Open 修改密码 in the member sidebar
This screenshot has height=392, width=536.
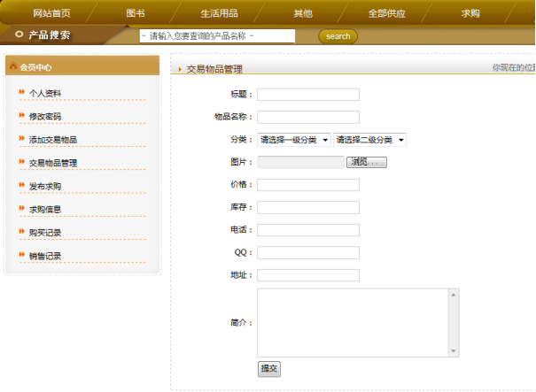pyautogui.click(x=45, y=117)
